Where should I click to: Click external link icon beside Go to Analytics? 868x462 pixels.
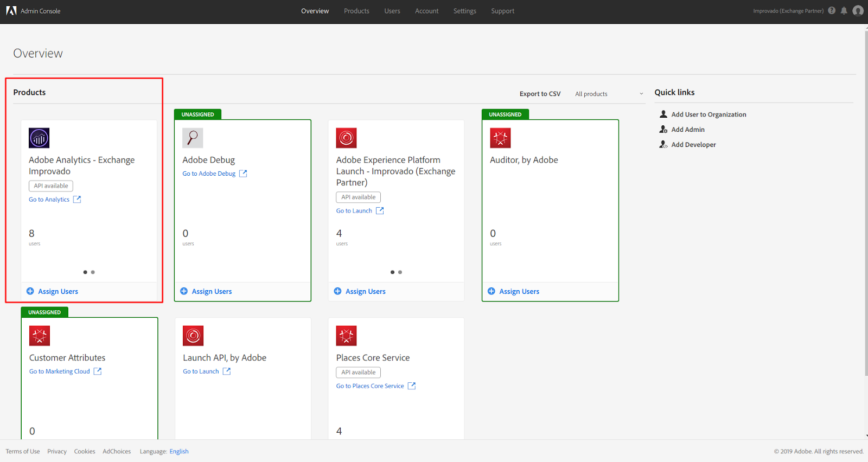pos(77,200)
